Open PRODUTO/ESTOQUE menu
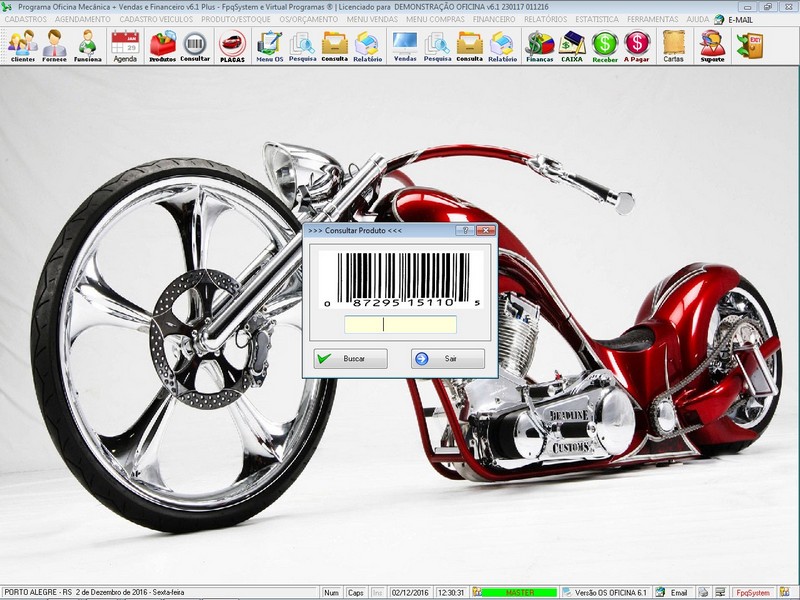The width and height of the screenshot is (800, 600). coord(236,19)
